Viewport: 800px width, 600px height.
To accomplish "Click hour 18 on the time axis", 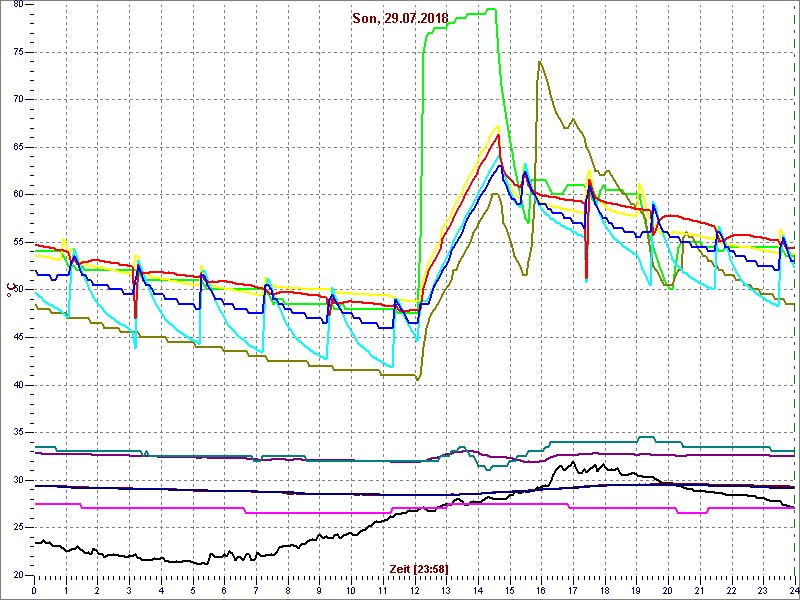I will 605,590.
